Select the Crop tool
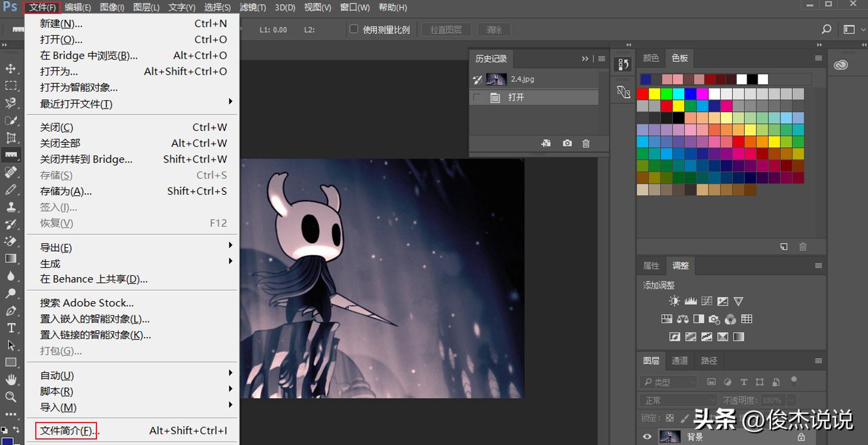868x445 pixels. tap(11, 138)
